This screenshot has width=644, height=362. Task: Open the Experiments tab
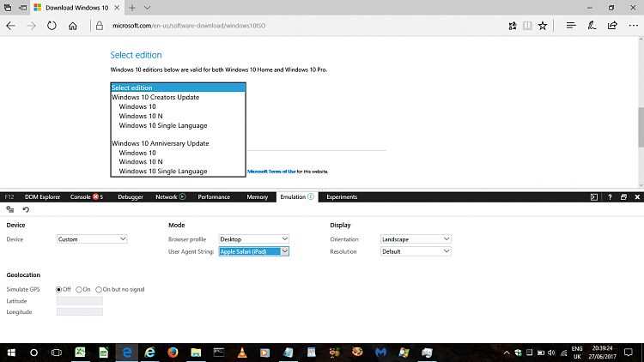pyautogui.click(x=342, y=197)
